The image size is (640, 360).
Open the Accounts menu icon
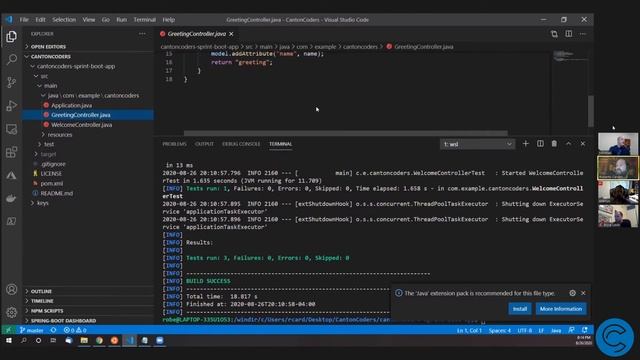tap(11, 289)
